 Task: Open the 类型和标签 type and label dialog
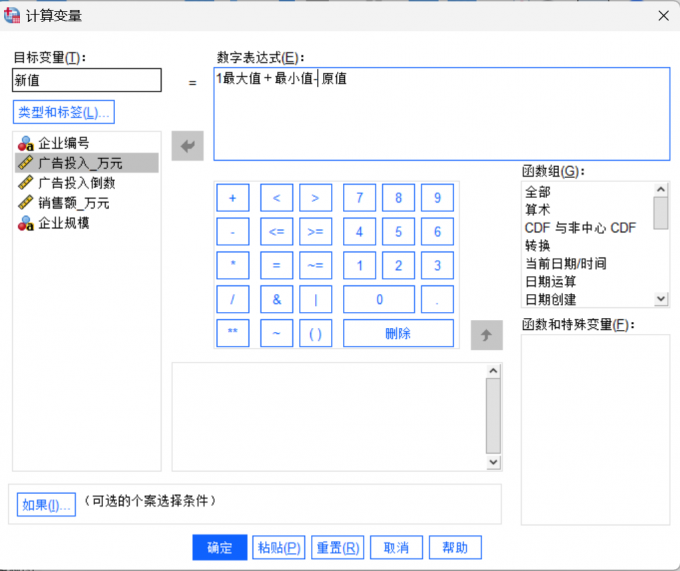pos(64,112)
